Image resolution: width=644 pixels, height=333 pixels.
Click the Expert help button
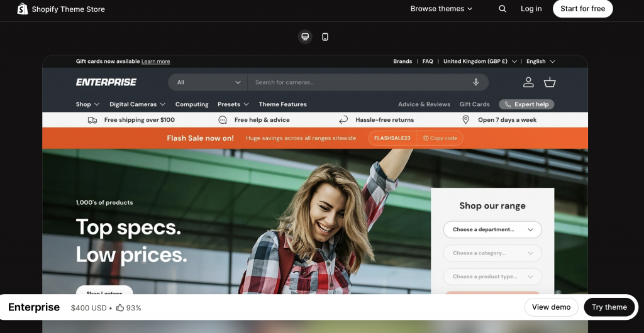526,104
